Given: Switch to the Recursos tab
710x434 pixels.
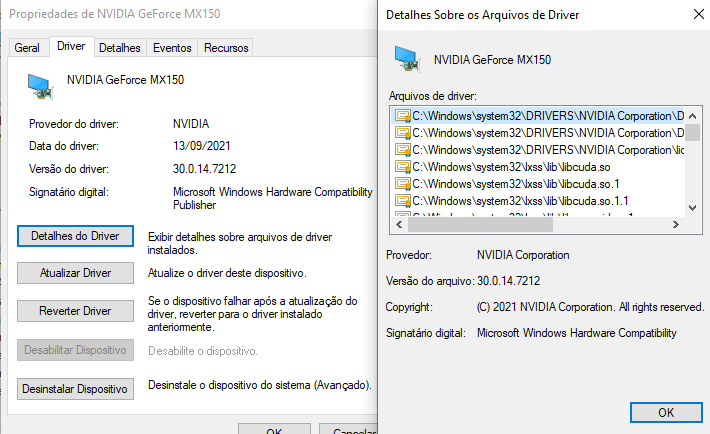Looking at the screenshot, I should tap(226, 48).
